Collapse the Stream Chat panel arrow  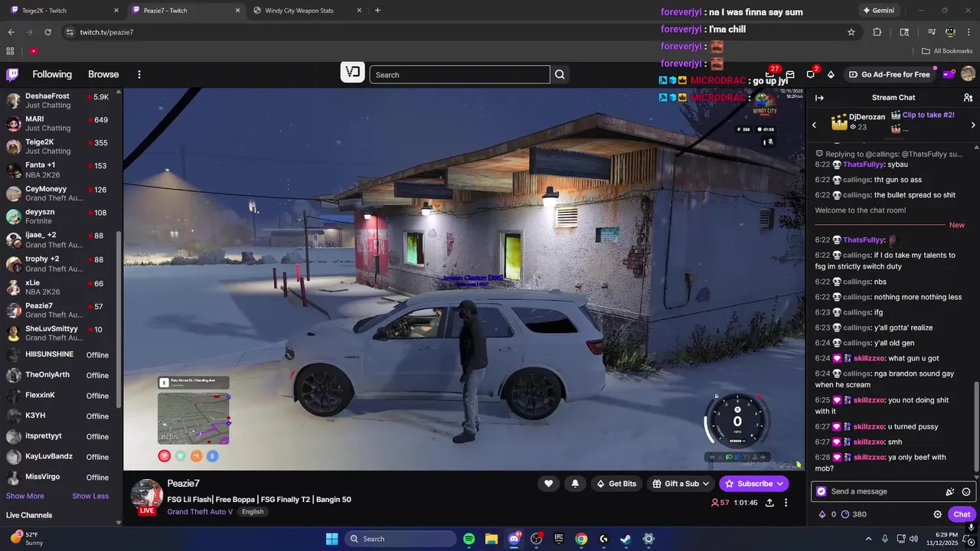pos(819,97)
